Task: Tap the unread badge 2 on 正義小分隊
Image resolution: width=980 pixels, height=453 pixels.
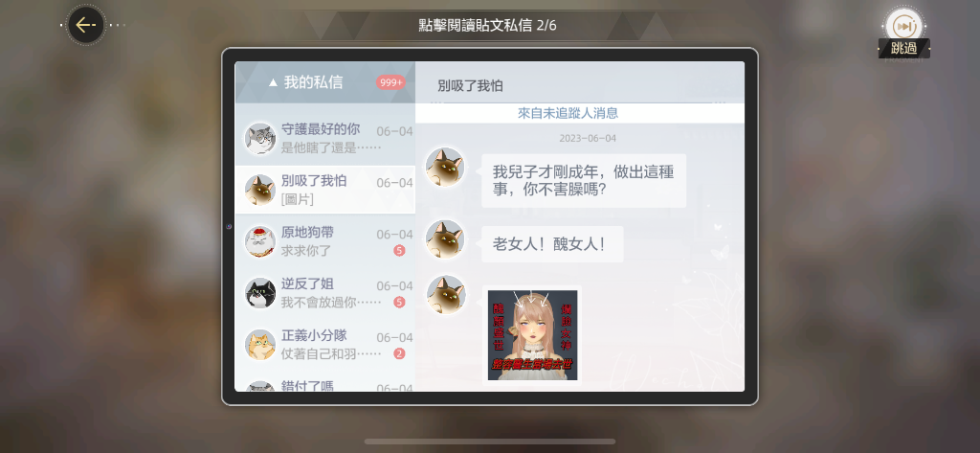Action: (x=399, y=354)
